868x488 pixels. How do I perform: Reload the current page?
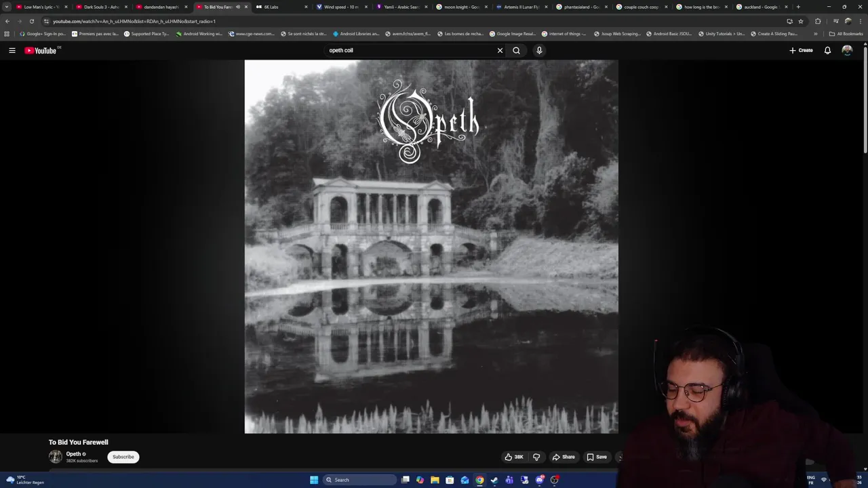point(31,21)
